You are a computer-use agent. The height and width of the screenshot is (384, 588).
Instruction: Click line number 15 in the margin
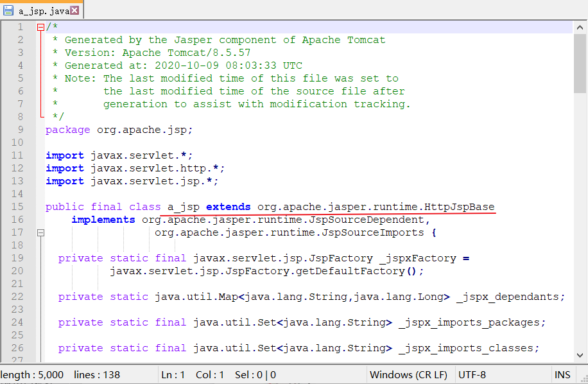[17, 207]
